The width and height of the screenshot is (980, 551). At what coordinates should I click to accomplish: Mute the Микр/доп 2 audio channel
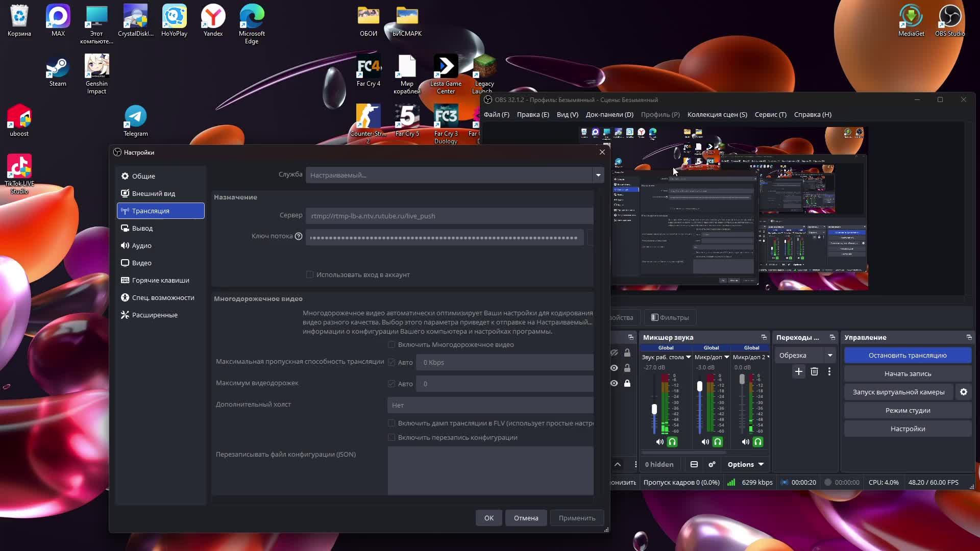coord(746,442)
